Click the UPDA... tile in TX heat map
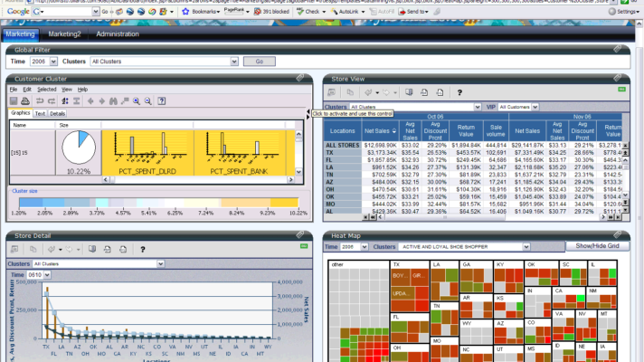Viewport: 644px width, 362px height. pos(401,293)
